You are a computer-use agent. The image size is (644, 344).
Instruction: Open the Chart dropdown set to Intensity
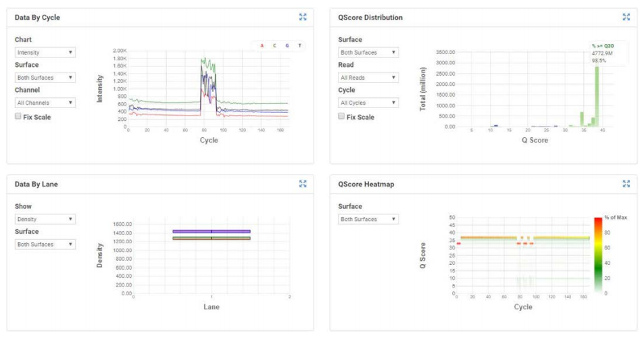[45, 52]
